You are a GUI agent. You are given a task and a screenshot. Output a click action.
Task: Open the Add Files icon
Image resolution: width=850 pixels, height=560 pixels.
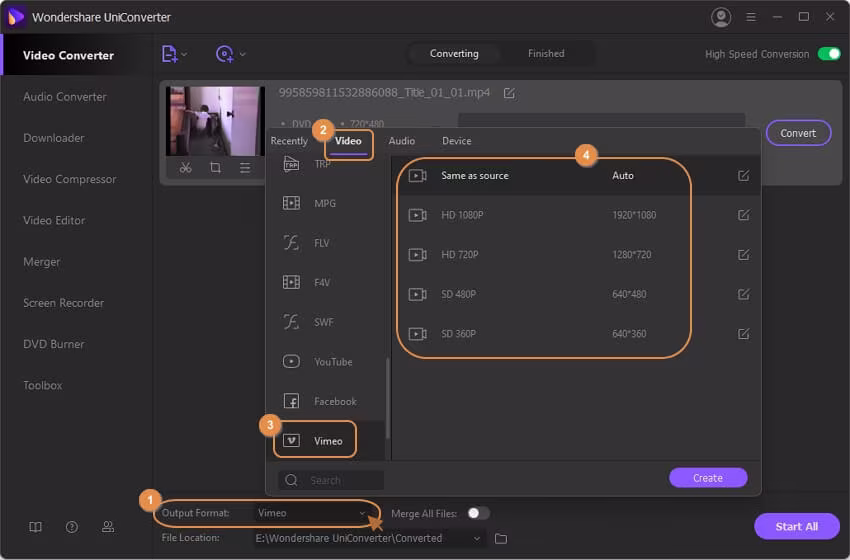169,54
